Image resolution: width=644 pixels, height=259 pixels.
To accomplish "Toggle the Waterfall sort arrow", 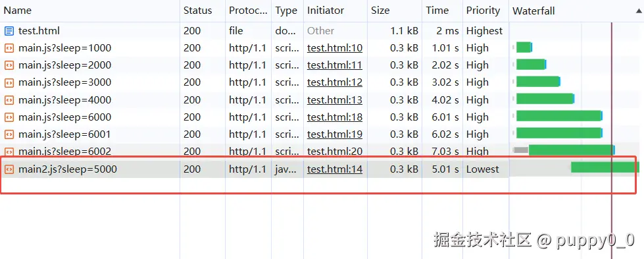I will click(x=638, y=11).
